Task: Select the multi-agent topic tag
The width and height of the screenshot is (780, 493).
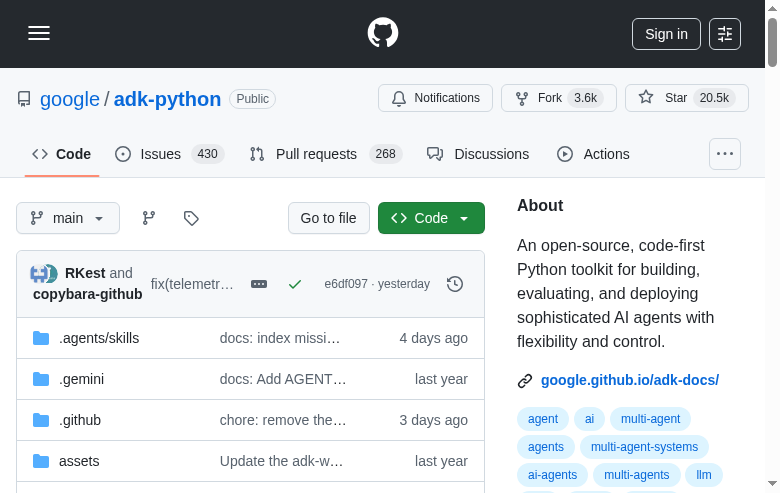Action: (x=650, y=419)
